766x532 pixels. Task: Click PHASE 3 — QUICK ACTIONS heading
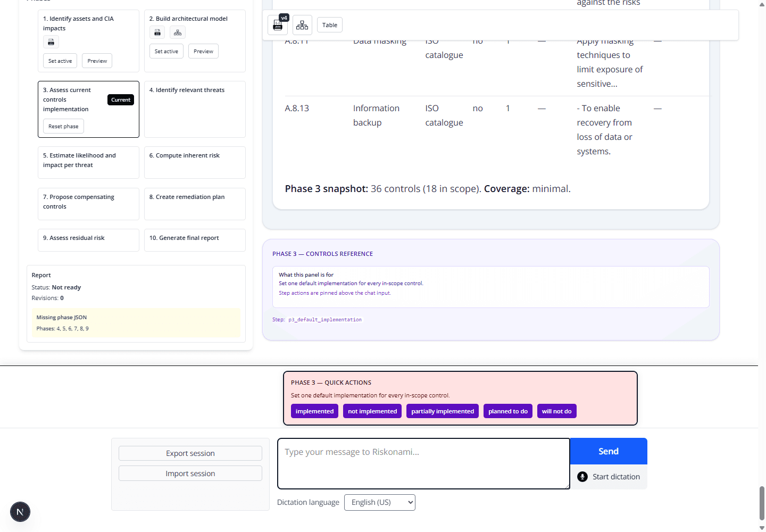pyautogui.click(x=331, y=383)
